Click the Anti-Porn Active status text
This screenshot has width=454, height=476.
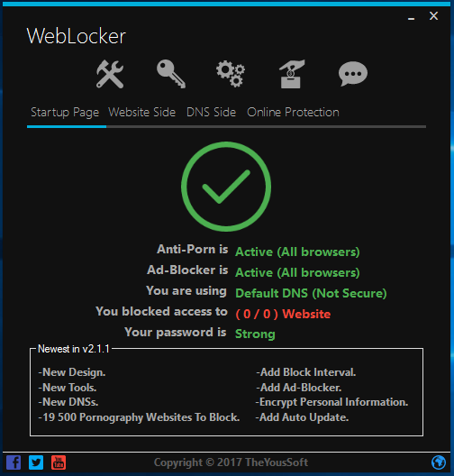click(x=297, y=252)
